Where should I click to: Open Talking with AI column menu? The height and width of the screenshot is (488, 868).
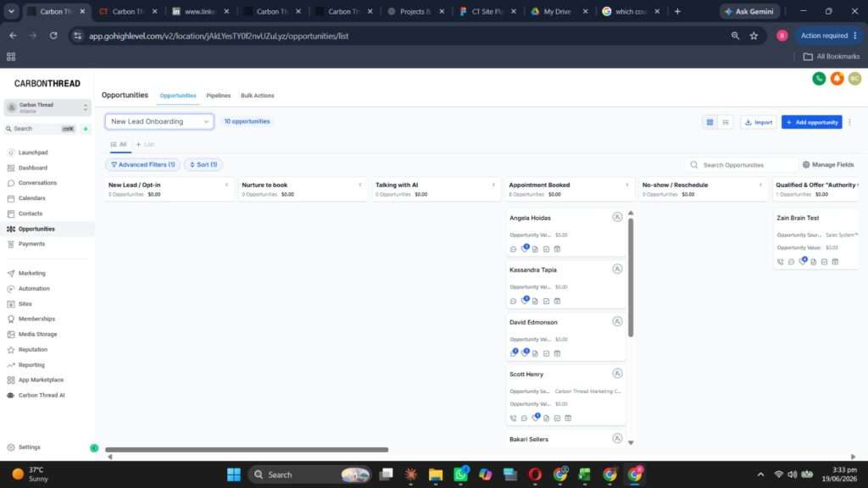coord(493,185)
